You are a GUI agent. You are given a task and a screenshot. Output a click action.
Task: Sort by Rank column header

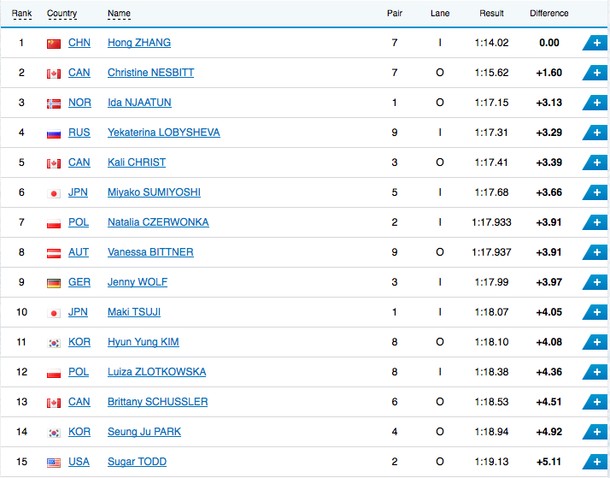21,14
